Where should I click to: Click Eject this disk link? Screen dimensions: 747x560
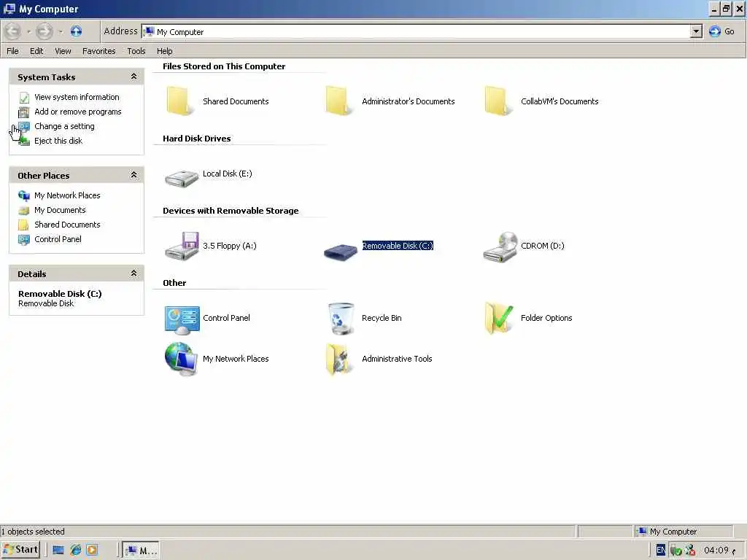click(x=58, y=141)
